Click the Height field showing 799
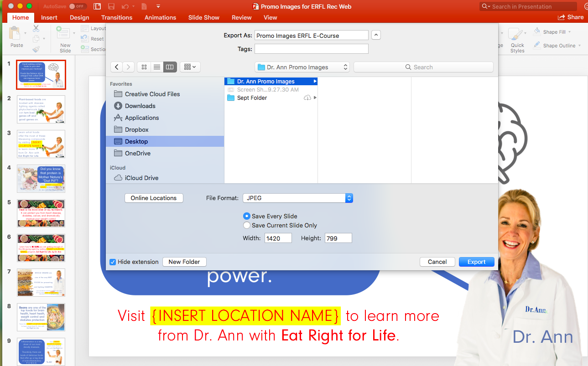 pyautogui.click(x=338, y=238)
